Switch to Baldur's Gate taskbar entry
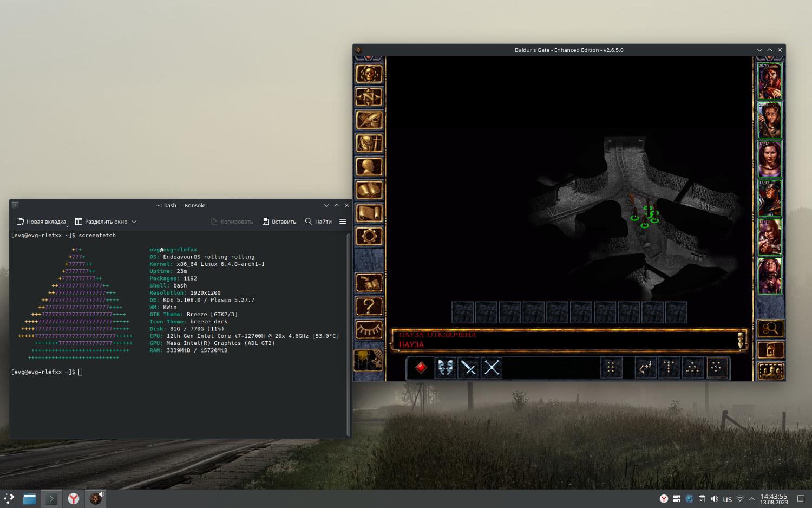812x508 pixels. coord(96,499)
